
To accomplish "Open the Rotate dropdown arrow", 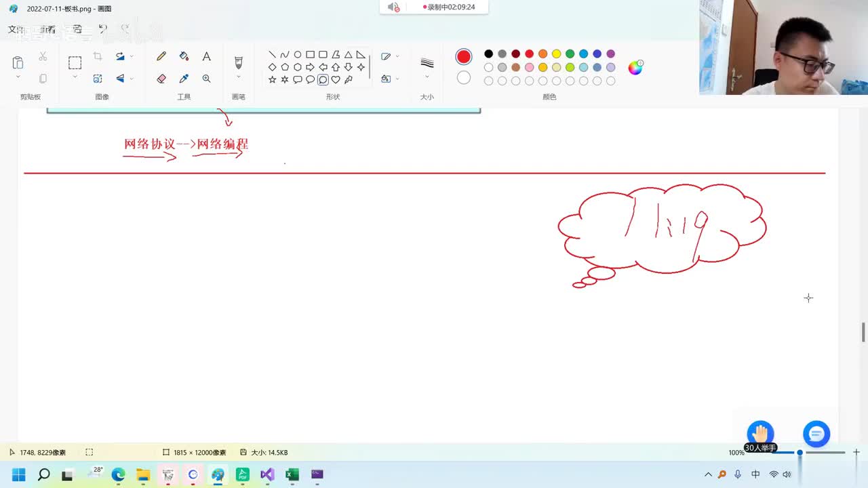I will click(132, 56).
